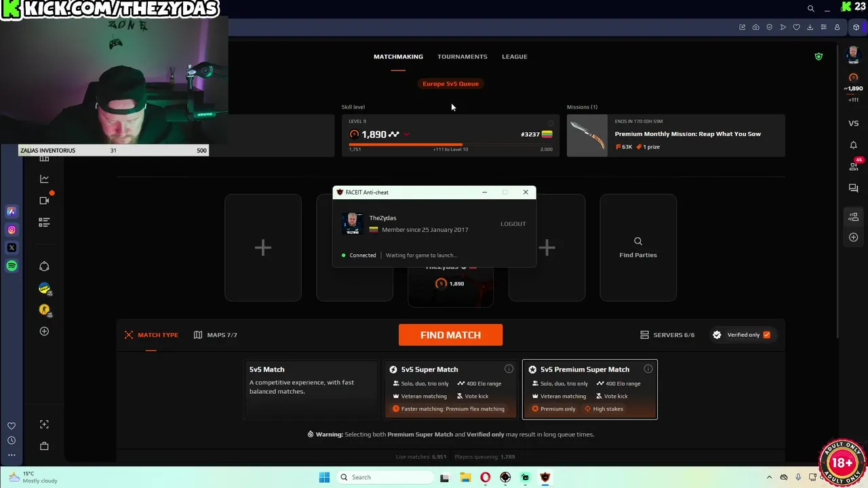Open the Windows Start menu

324,477
